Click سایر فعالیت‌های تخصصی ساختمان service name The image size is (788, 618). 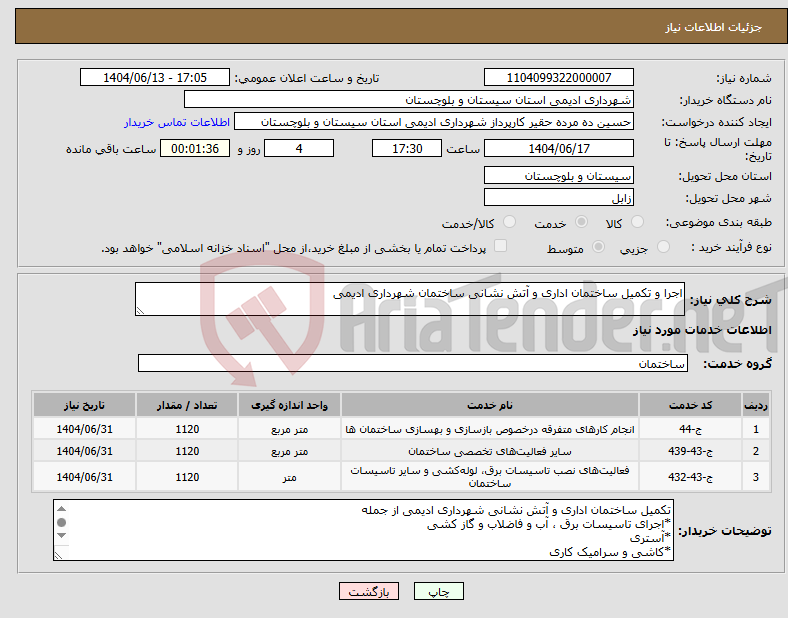489,451
